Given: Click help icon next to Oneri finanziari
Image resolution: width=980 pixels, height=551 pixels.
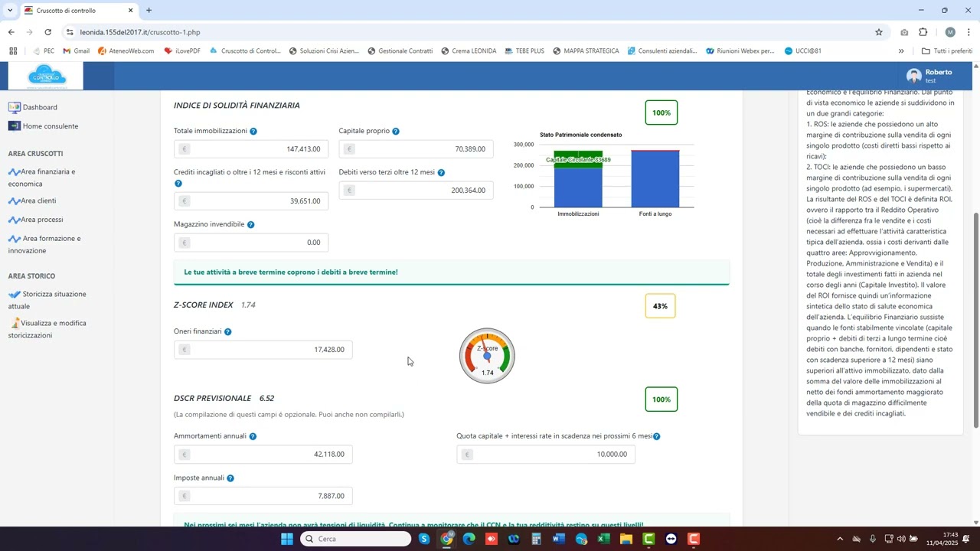Looking at the screenshot, I should (x=227, y=332).
